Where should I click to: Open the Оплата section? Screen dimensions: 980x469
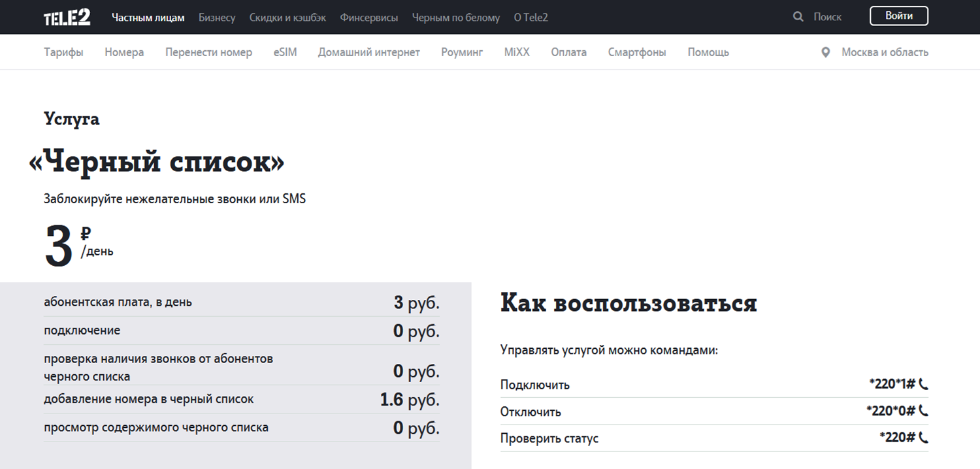pyautogui.click(x=568, y=52)
